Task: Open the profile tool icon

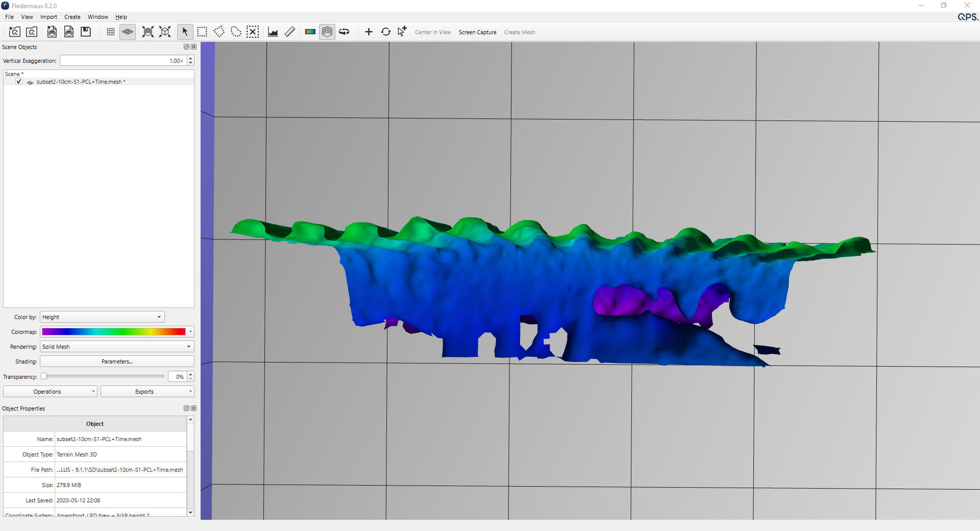Action: coord(273,32)
